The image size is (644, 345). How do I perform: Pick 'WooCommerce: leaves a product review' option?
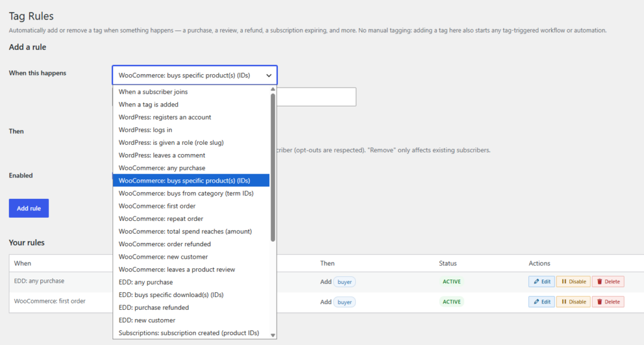click(x=191, y=269)
